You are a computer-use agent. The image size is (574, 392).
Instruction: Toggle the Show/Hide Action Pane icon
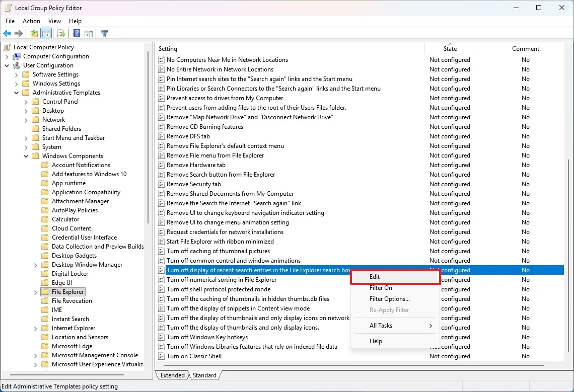pyautogui.click(x=89, y=33)
